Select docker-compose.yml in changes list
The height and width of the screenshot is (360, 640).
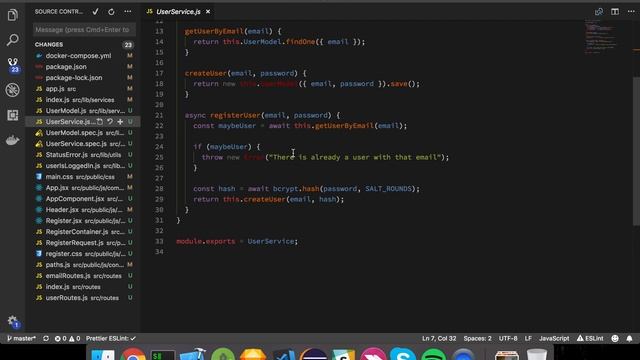click(x=83, y=56)
